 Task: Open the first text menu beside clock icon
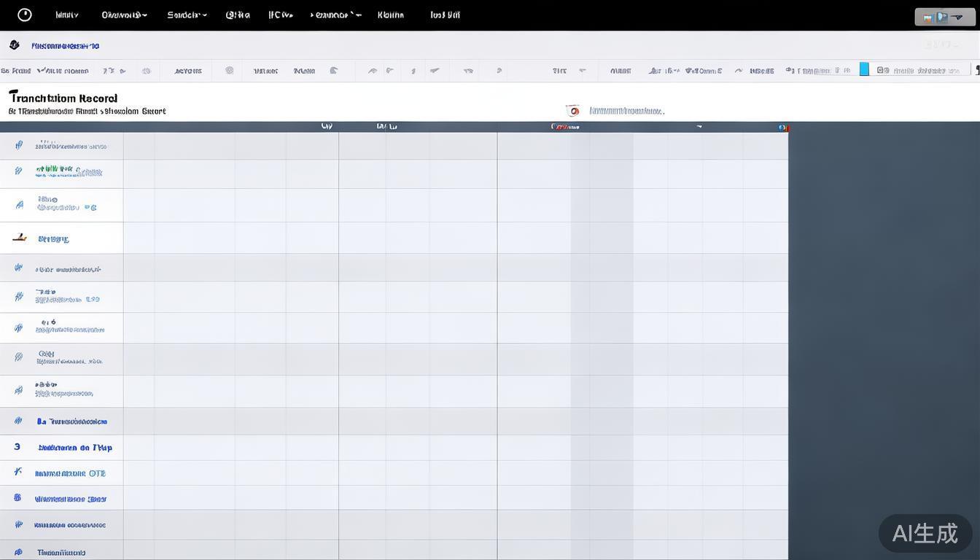(x=66, y=15)
